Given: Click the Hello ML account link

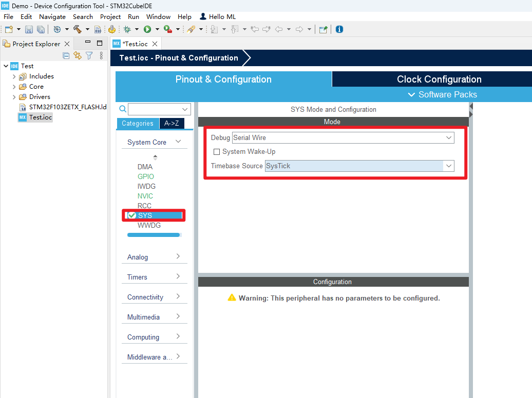Looking at the screenshot, I should (x=218, y=16).
